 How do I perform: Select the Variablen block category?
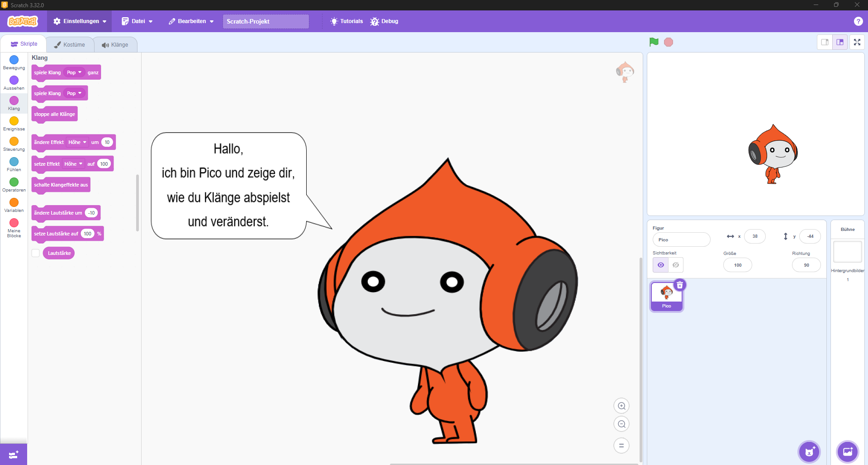(x=14, y=205)
